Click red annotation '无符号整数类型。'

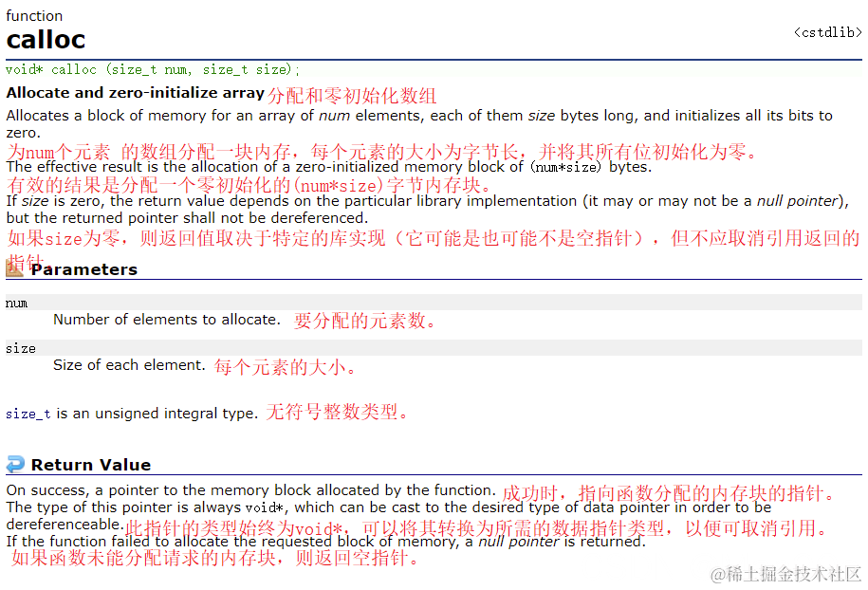[337, 412]
